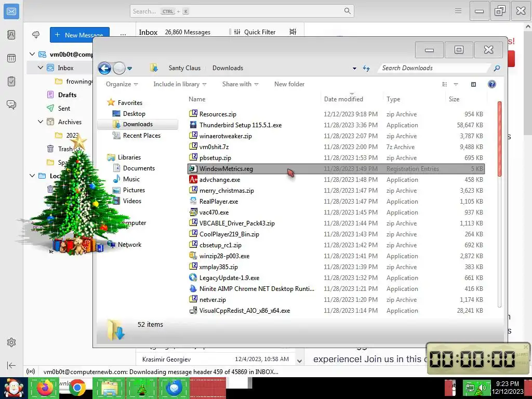Open Thunderbird app menu hamburger
532x399 pixels.
coord(458,11)
